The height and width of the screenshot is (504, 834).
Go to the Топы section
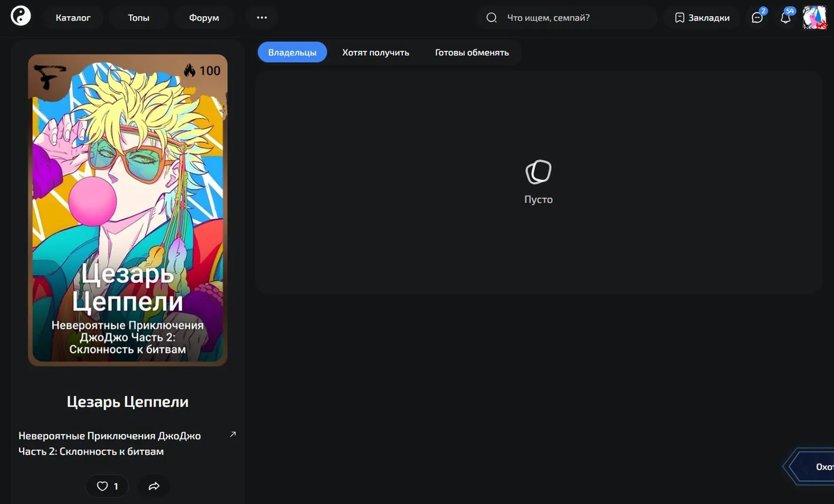pos(139,18)
